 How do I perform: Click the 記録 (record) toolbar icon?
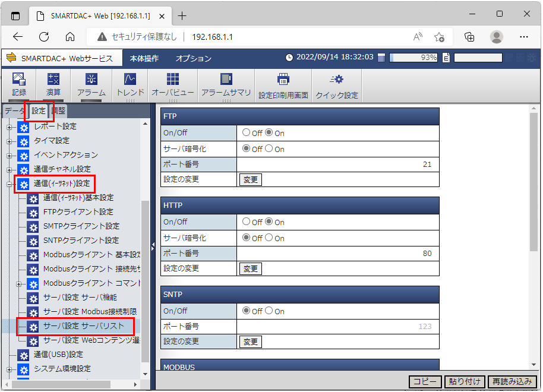(19, 85)
